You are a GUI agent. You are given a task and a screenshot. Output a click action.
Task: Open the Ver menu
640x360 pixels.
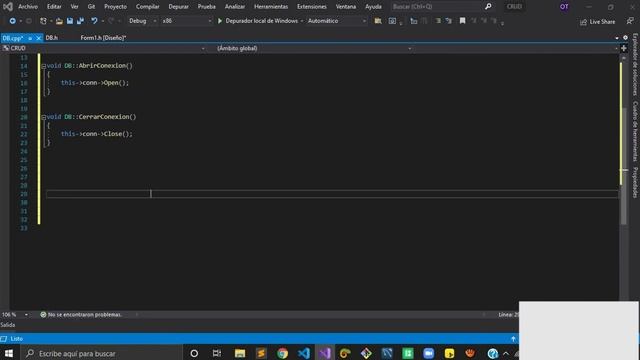pyautogui.click(x=74, y=7)
